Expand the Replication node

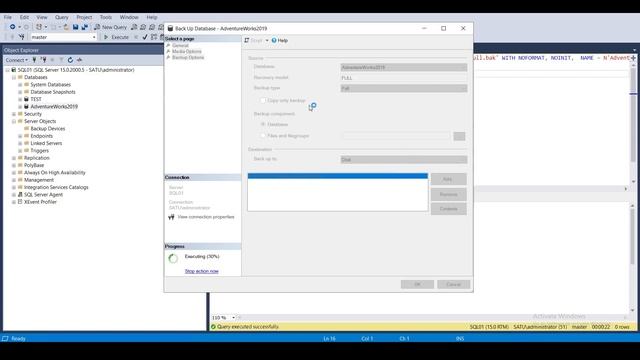coord(13,158)
